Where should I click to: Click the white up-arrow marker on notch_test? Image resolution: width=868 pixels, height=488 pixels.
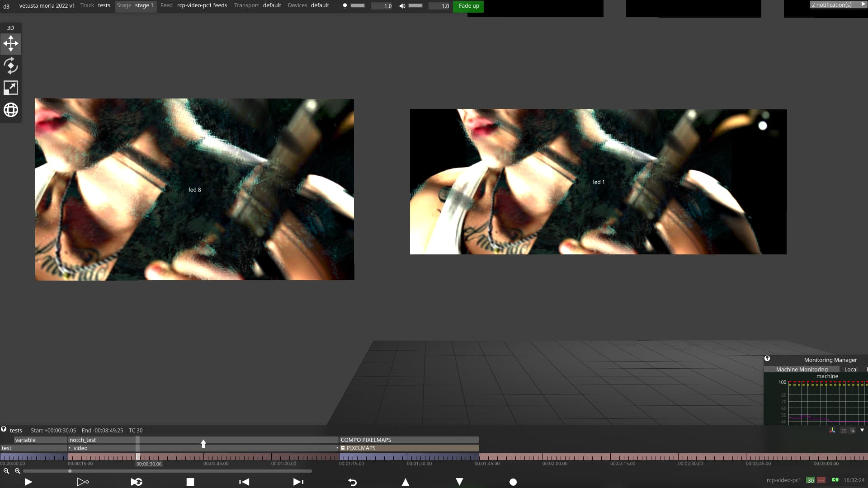click(x=203, y=444)
